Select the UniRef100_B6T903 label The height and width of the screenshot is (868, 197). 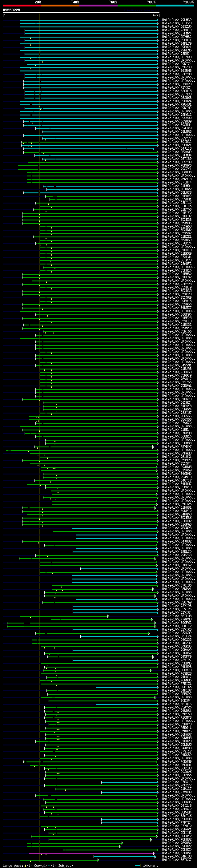tap(177, 57)
